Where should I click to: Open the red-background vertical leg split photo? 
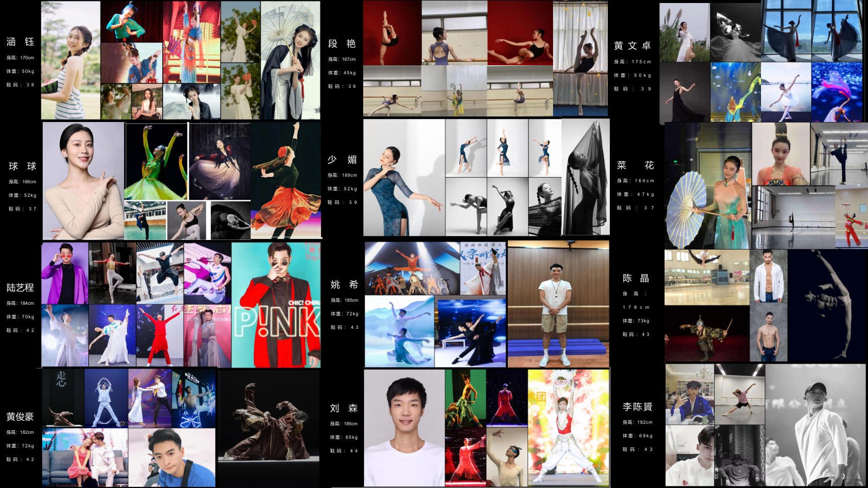392,33
